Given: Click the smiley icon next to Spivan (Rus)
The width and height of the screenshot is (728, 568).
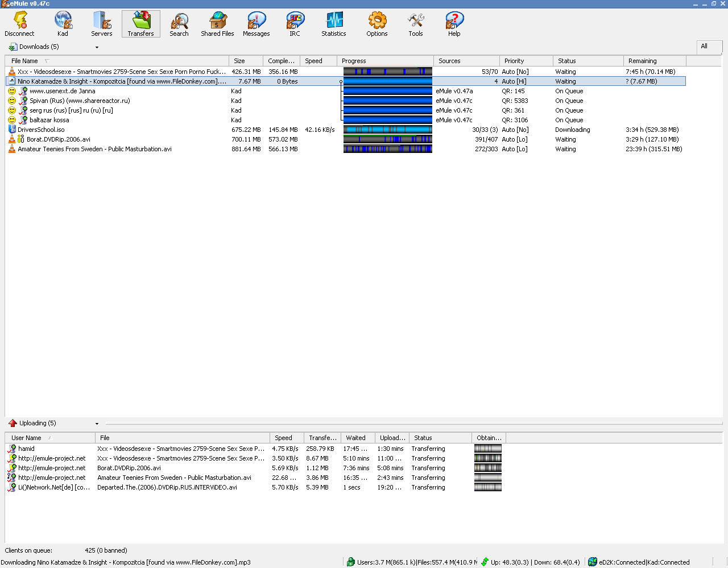Looking at the screenshot, I should (x=12, y=101).
